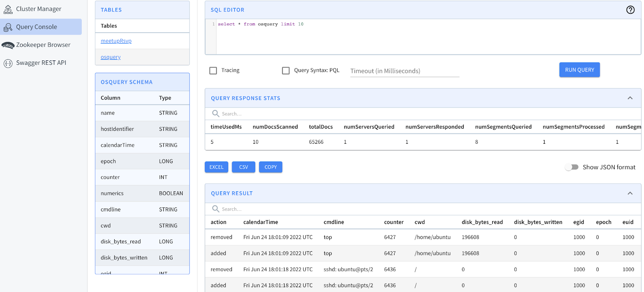Click the Swagger REST API icon

(8, 63)
